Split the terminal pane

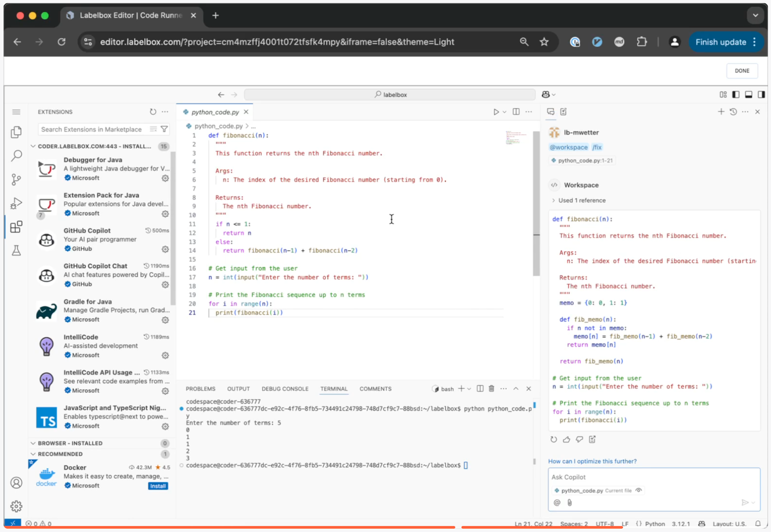[480, 389]
